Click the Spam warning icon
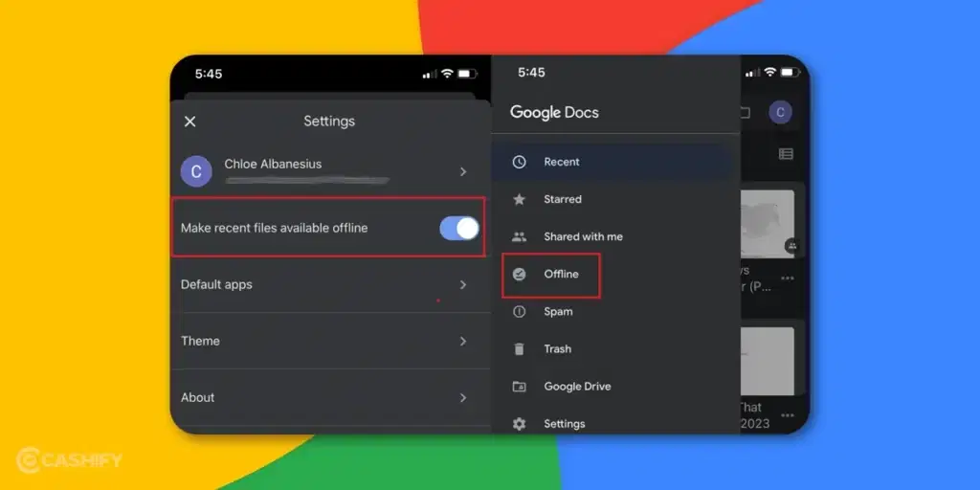 pyautogui.click(x=520, y=311)
